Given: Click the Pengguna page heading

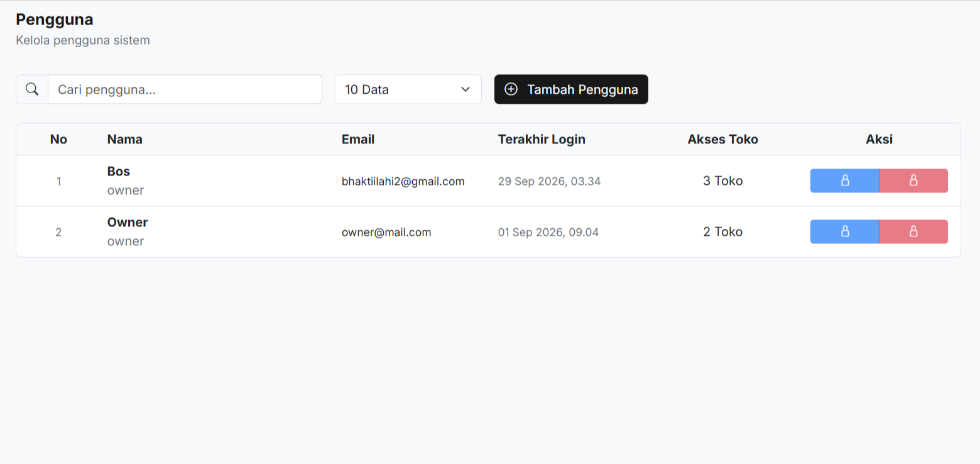Looking at the screenshot, I should pyautogui.click(x=55, y=19).
